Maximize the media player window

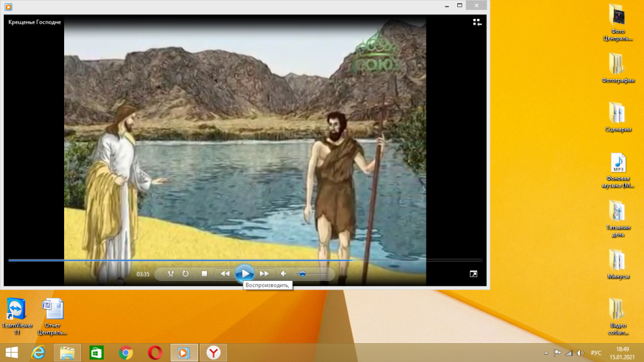[460, 6]
